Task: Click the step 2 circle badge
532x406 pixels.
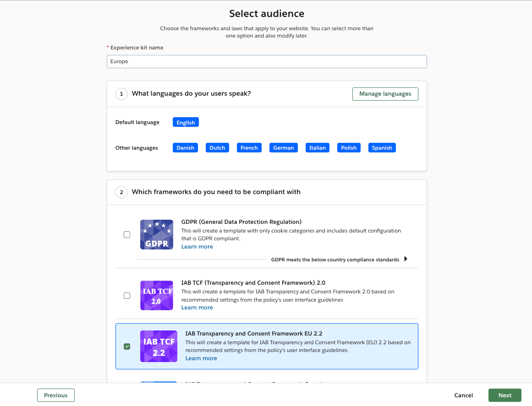Action: click(121, 192)
